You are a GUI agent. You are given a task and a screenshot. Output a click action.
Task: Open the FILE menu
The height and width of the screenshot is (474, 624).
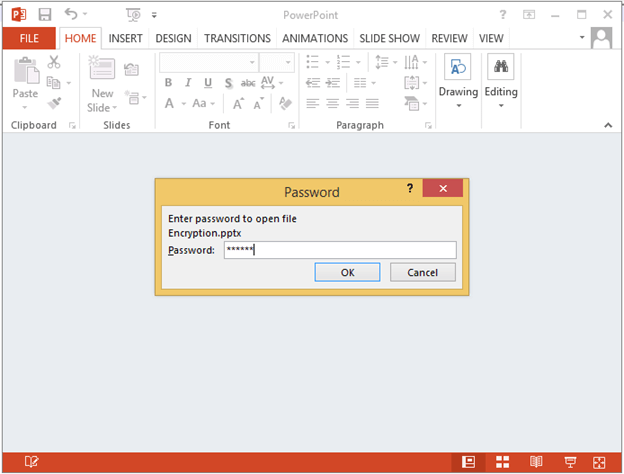tap(29, 38)
